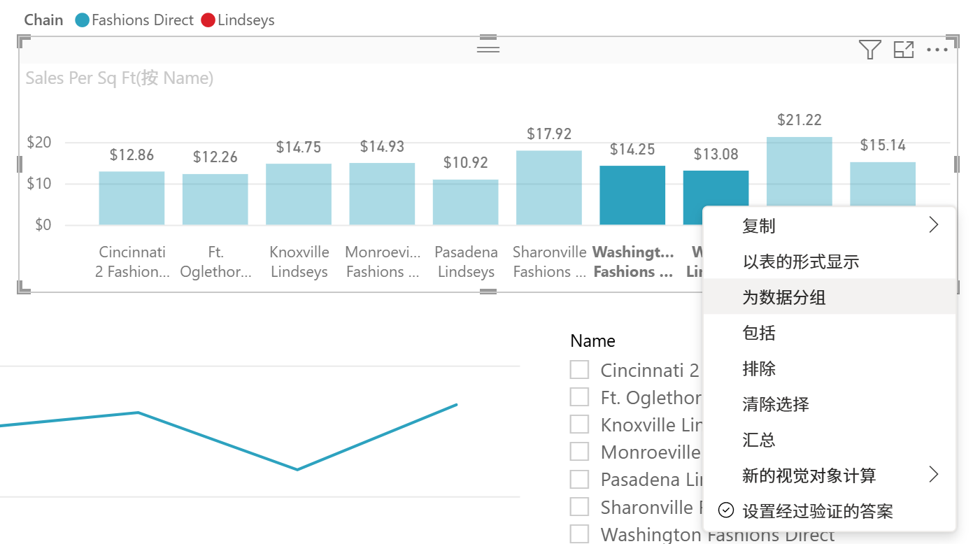Expand the 新的视觉对象计算 submenu arrow
Viewport: 980px width, 544px height.
coord(933,475)
